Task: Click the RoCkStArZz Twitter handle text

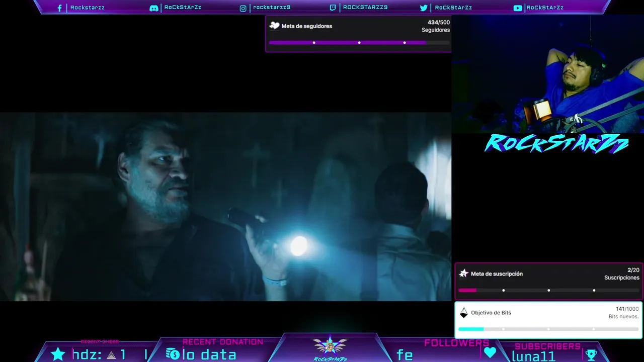Action: click(x=453, y=8)
